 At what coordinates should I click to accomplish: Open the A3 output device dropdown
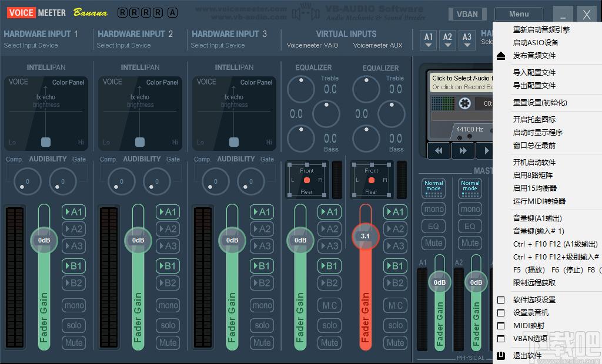coord(467,40)
